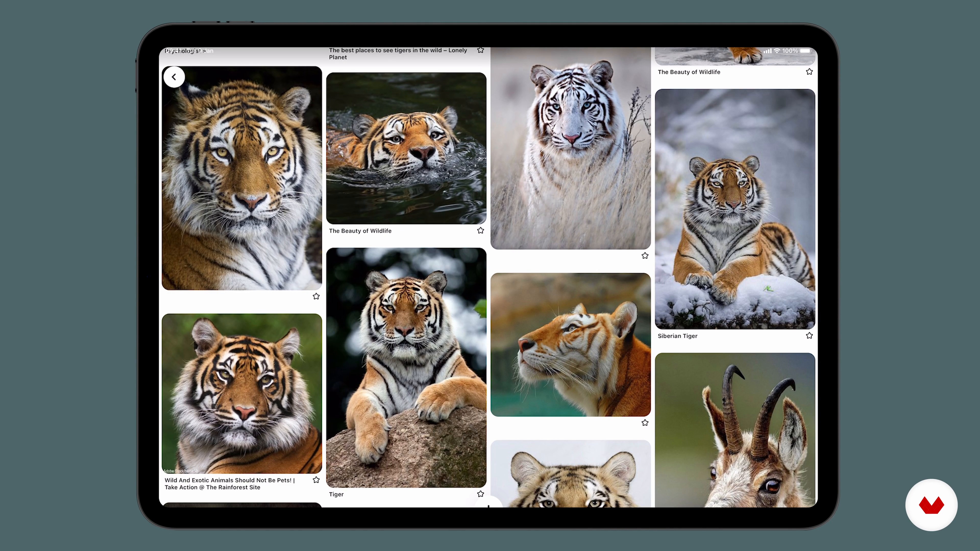Open the tiger side-profile looking upward photo

click(x=570, y=345)
